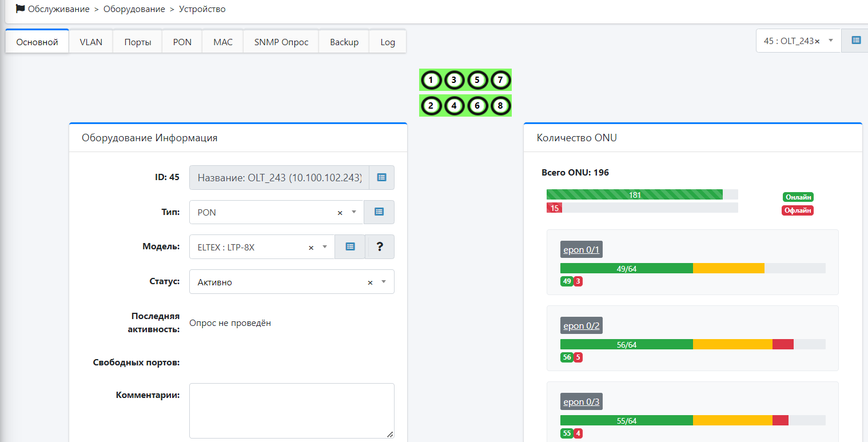The image size is (868, 442).
Task: Click list icon next to Тип field
Action: [x=379, y=212]
